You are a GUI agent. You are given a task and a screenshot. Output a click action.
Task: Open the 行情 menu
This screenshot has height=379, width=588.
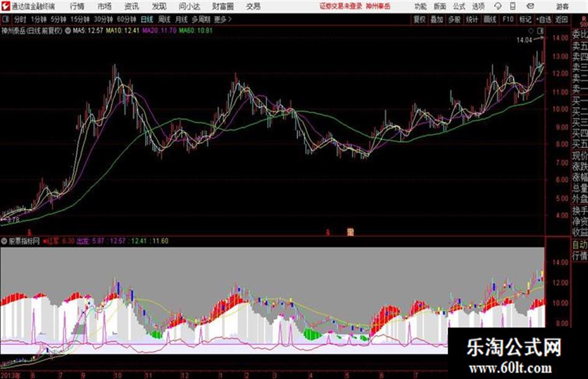pos(77,6)
